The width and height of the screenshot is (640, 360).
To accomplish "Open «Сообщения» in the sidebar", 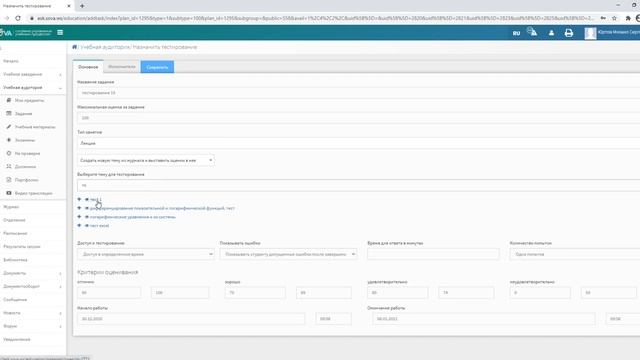I will pos(15,300).
